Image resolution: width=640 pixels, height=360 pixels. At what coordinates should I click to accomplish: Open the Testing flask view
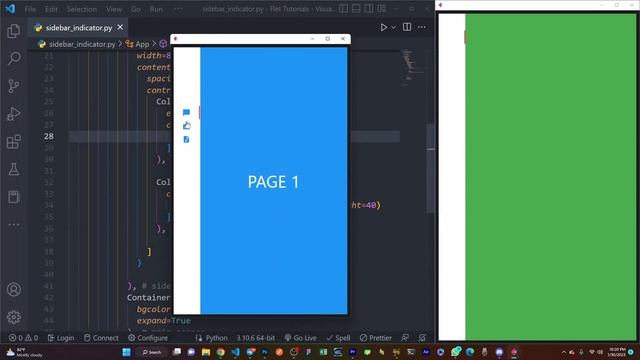[13, 169]
